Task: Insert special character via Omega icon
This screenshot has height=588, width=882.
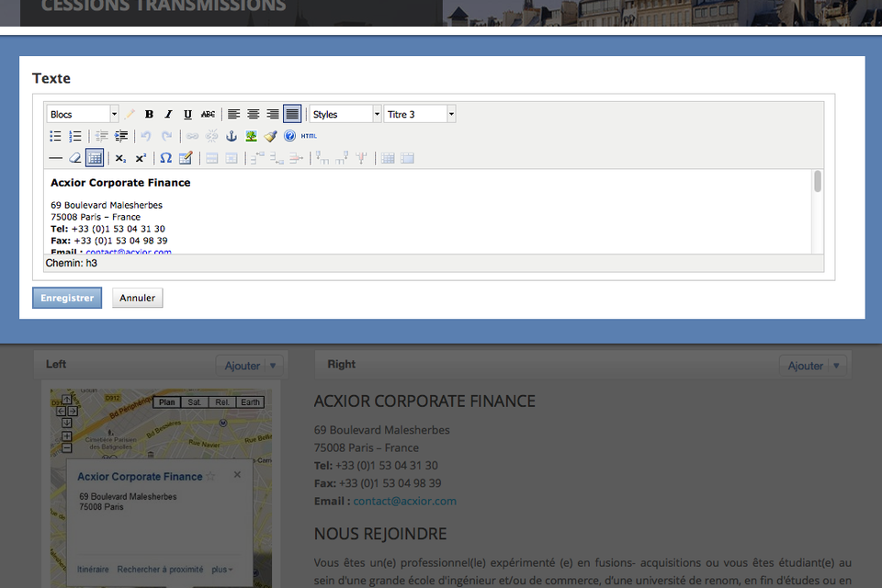Action: click(166, 158)
